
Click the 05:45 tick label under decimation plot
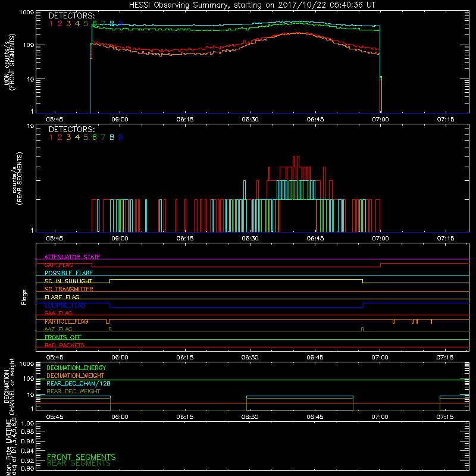55,417
